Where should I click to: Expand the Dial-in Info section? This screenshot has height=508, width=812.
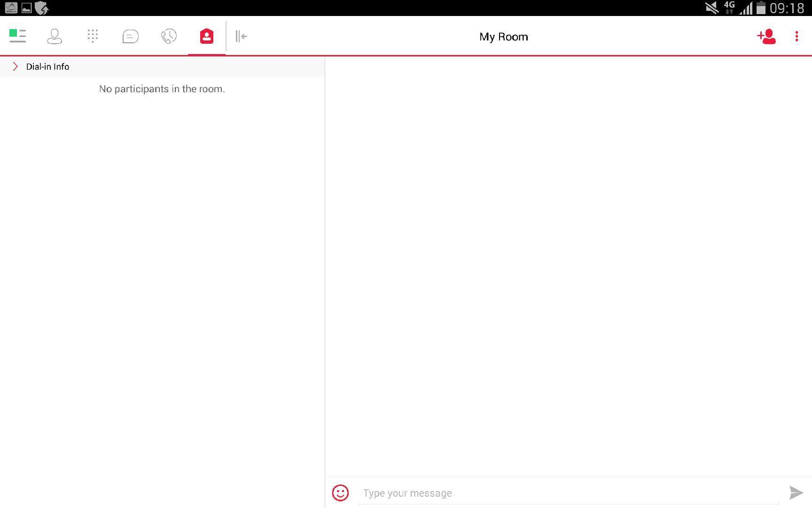(x=162, y=66)
